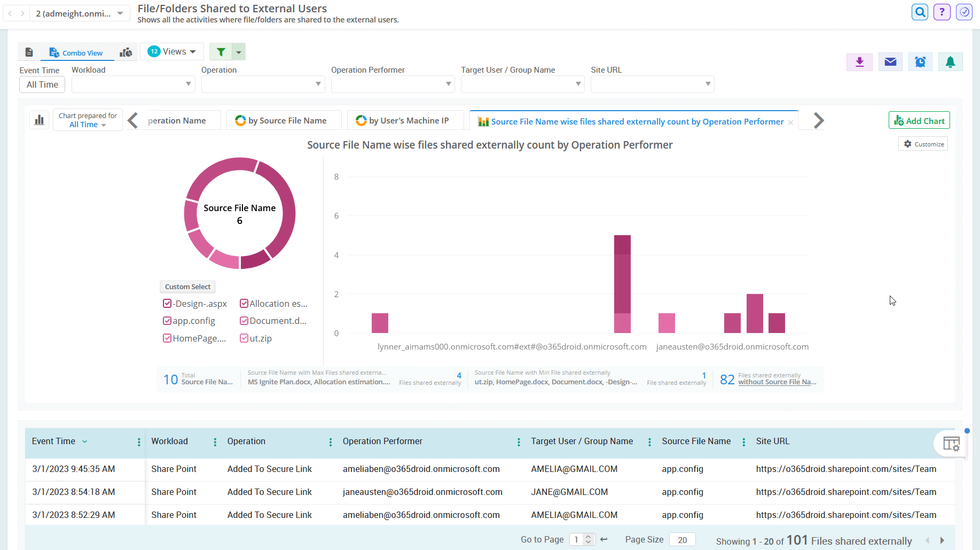Click the schedule alarm clock icon
The height and width of the screenshot is (550, 980).
tap(920, 61)
